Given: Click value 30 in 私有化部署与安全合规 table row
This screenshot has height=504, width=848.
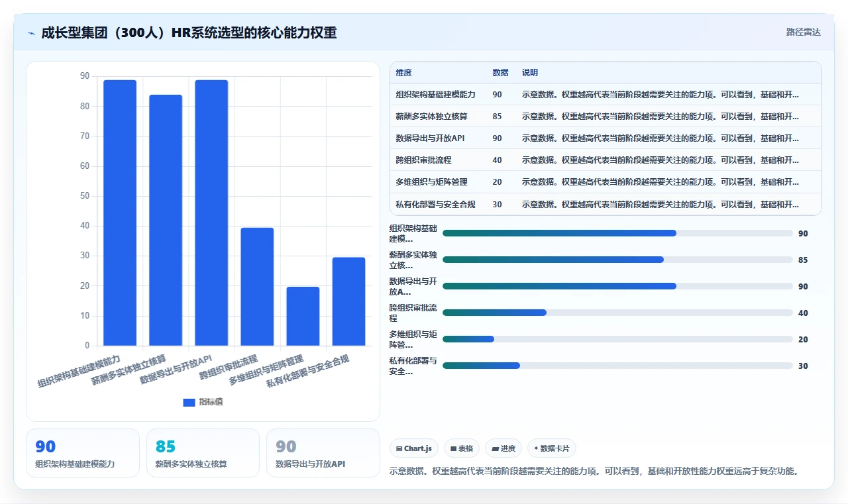Looking at the screenshot, I should (x=497, y=204).
